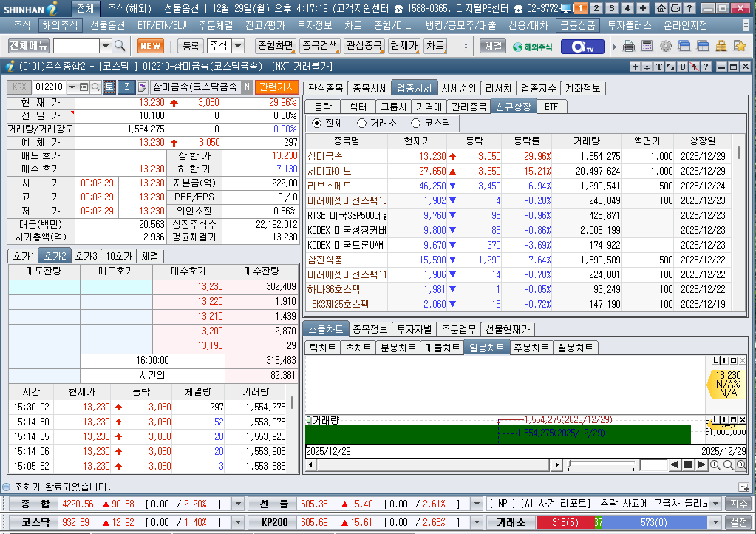The image size is (756, 534).
Task: Click the T font icon in subwindow bar
Action: [658, 67]
